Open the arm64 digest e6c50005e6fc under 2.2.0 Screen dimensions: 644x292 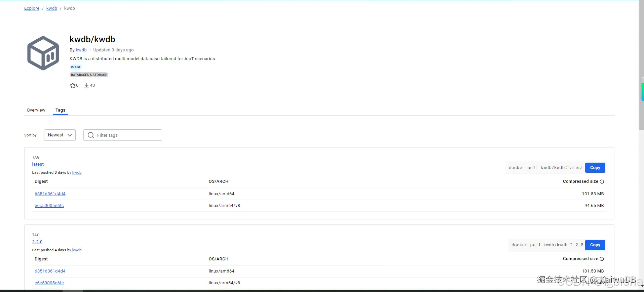[49, 283]
